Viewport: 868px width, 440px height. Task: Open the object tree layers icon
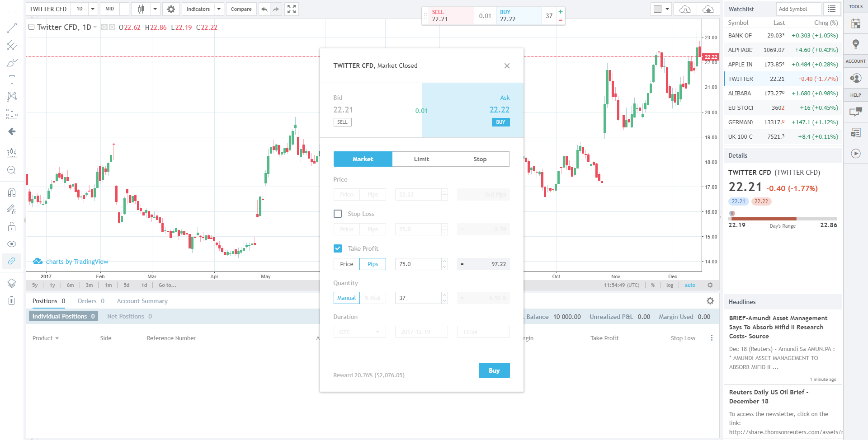click(12, 283)
